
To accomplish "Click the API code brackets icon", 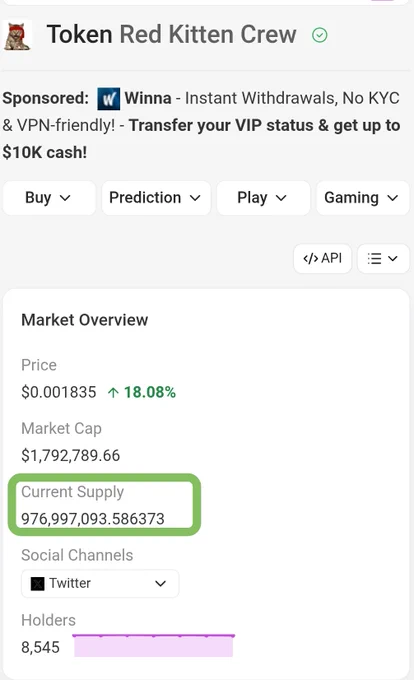I will click(310, 259).
